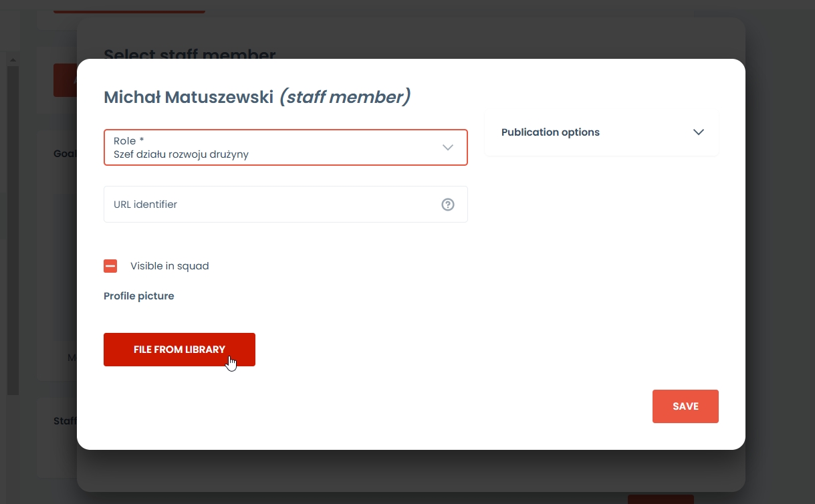815x504 pixels.
Task: Click the Profile picture label
Action: [139, 296]
